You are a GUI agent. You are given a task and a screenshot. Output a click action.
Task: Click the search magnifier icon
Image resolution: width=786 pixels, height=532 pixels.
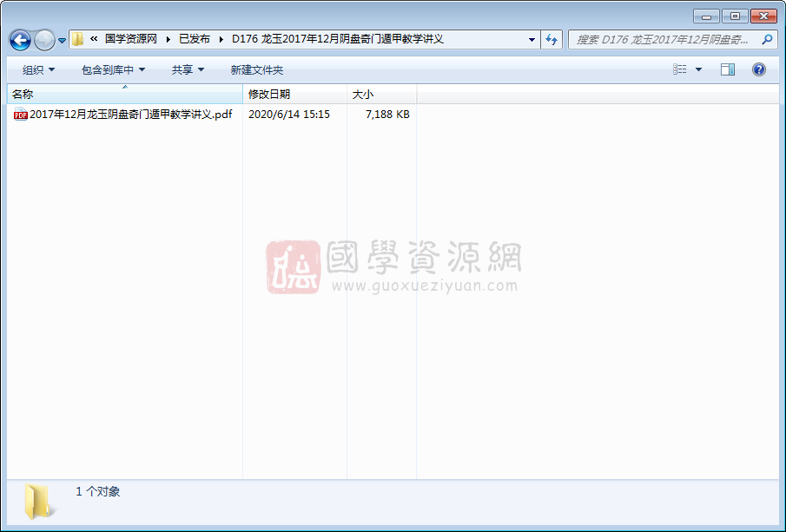(x=767, y=40)
